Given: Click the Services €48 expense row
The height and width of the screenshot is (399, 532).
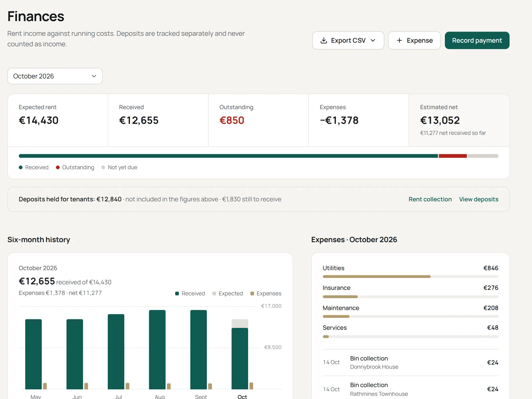Looking at the screenshot, I should coord(410,331).
